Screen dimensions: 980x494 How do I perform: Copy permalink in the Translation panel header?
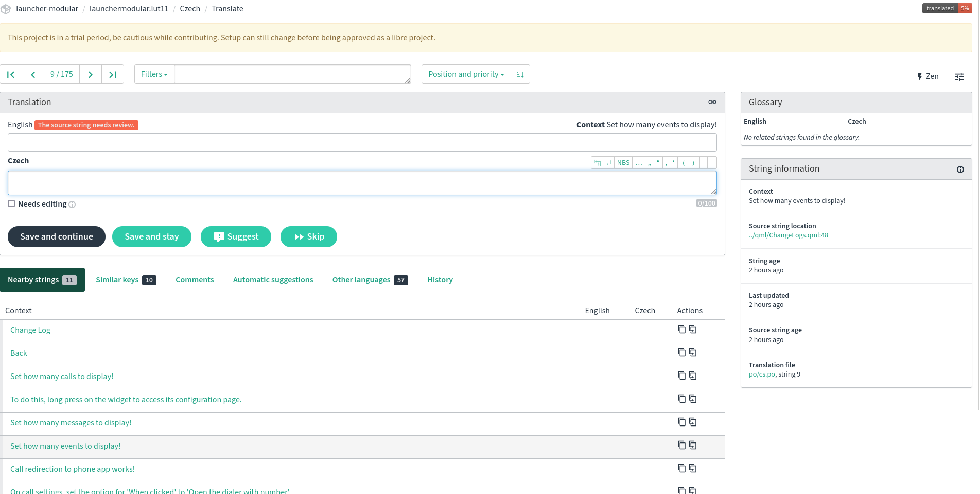[x=712, y=102]
